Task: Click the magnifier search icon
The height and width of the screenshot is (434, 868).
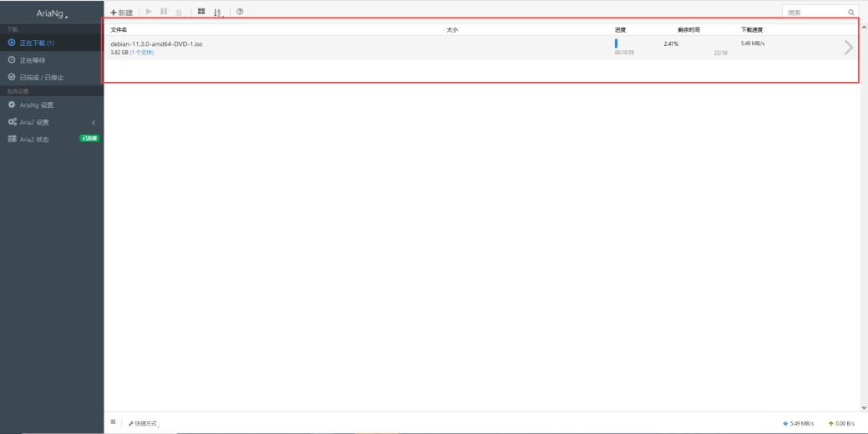Action: 850,13
